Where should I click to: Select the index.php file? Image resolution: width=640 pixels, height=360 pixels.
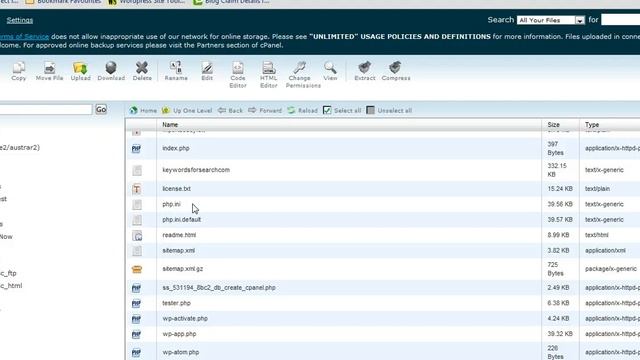(x=176, y=148)
